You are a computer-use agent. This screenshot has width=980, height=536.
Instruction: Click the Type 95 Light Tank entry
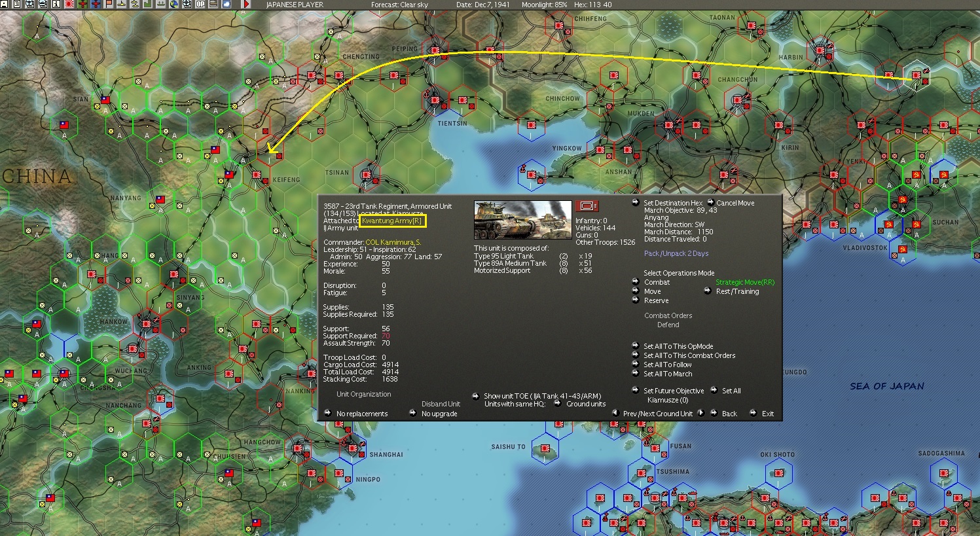[504, 256]
